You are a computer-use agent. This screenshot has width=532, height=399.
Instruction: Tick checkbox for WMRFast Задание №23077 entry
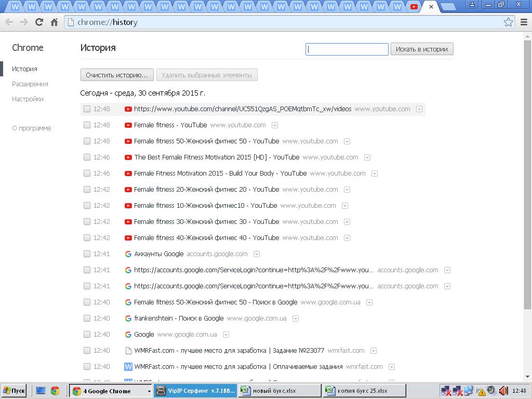coord(87,351)
